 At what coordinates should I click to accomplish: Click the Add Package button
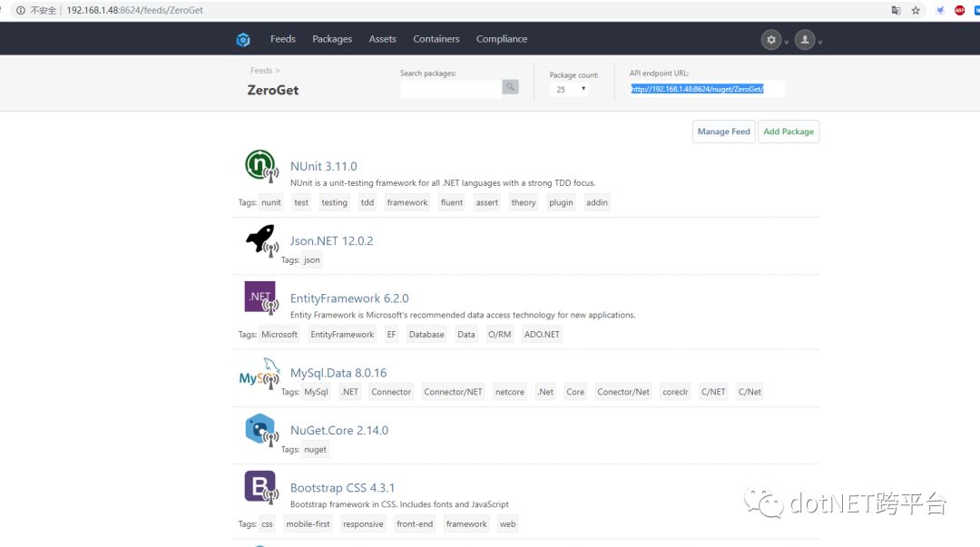click(789, 132)
